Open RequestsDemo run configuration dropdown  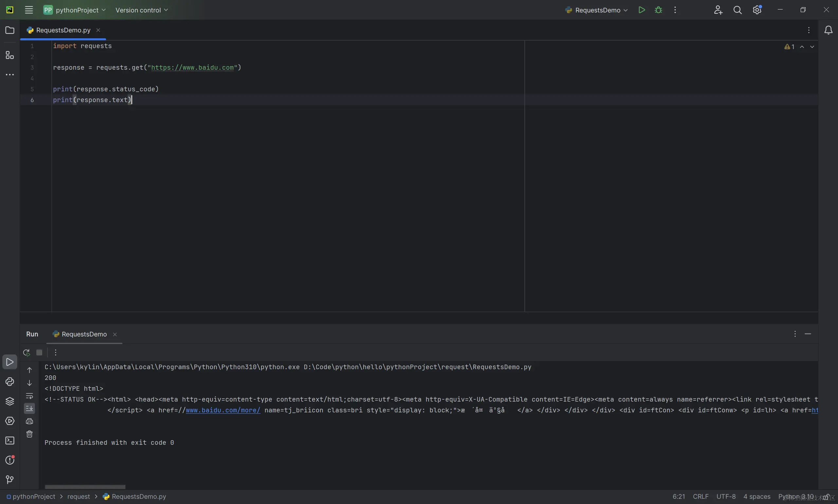click(596, 10)
